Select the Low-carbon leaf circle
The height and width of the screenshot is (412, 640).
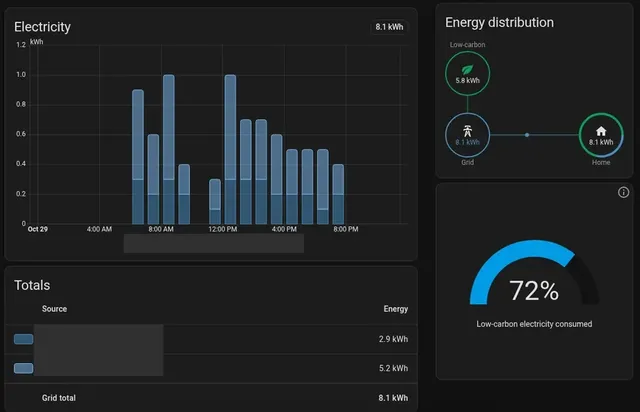467,73
